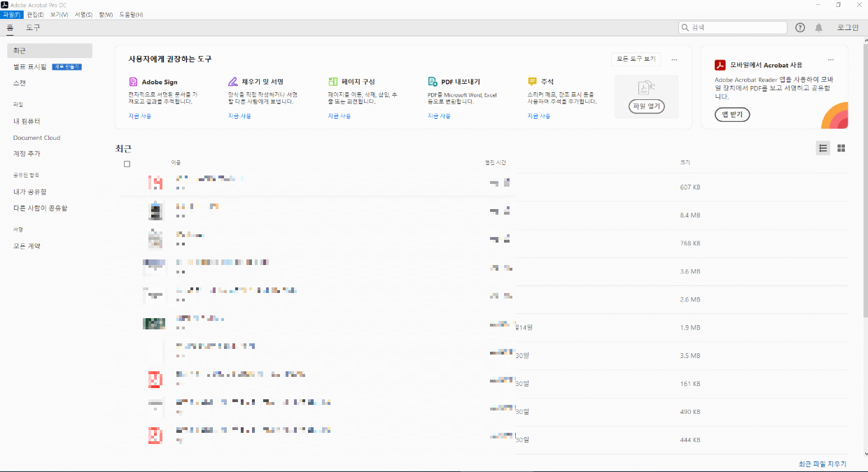Show notifications via the bell icon
The height and width of the screenshot is (472, 868).
(x=819, y=27)
